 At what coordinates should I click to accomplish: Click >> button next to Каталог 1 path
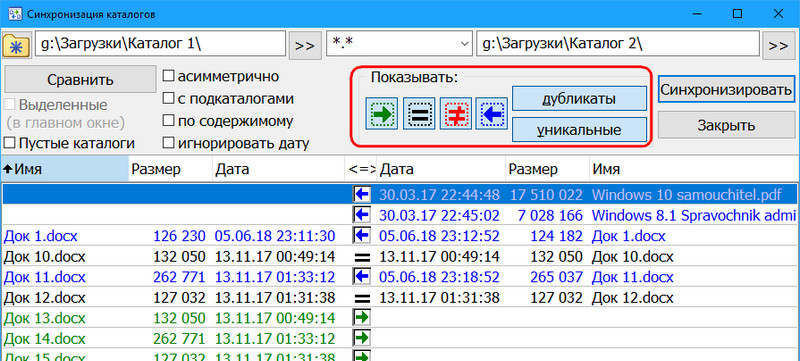point(305,45)
